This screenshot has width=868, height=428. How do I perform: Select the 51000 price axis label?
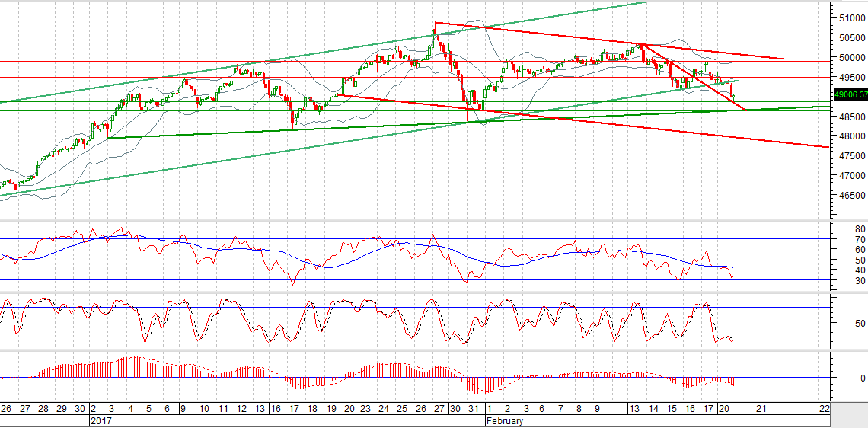coord(854,18)
